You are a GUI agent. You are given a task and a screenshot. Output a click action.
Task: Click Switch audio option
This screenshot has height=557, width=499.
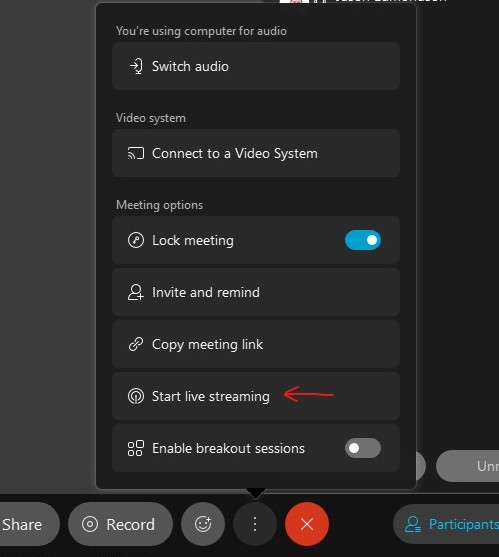click(256, 66)
